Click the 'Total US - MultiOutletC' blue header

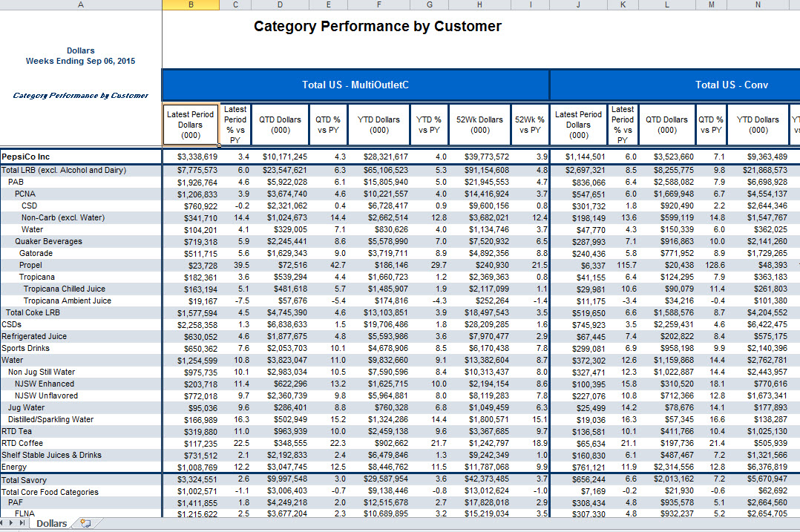click(x=355, y=85)
